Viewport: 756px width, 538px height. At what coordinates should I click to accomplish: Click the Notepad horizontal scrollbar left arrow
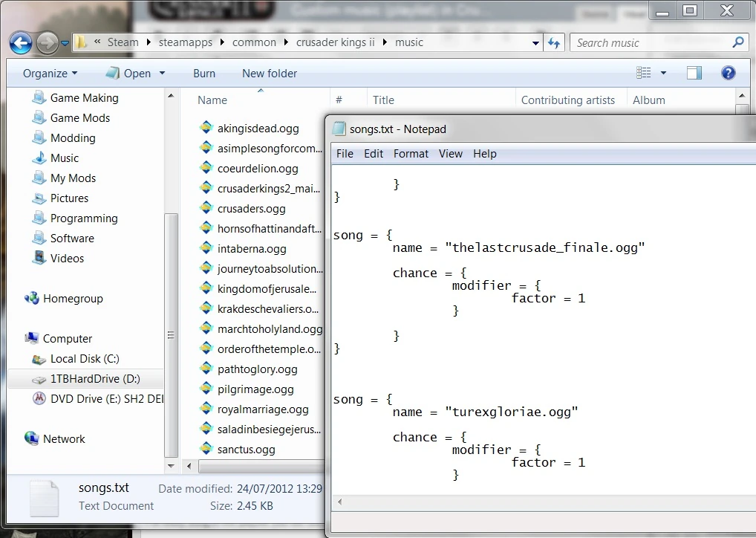[339, 502]
